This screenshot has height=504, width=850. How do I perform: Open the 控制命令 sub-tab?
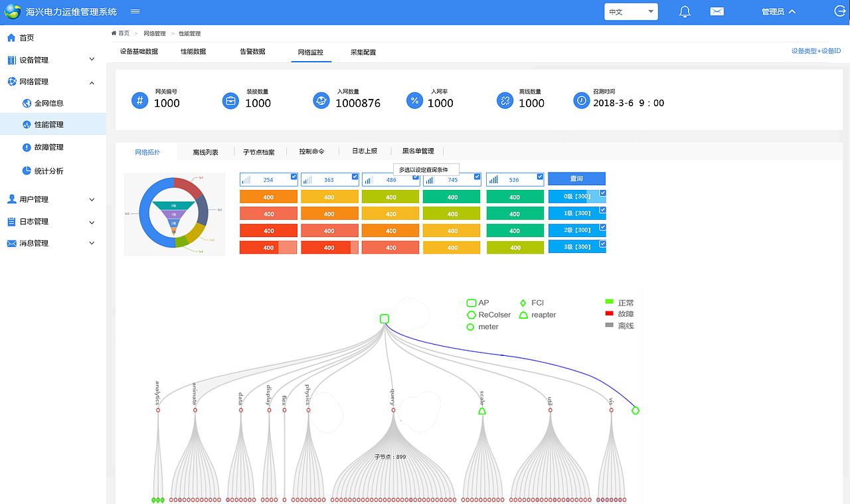click(x=312, y=151)
